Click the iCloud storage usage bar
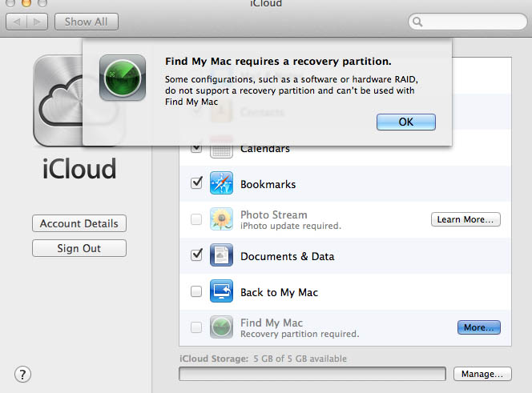Viewport: 532px width, 393px height. point(312,374)
